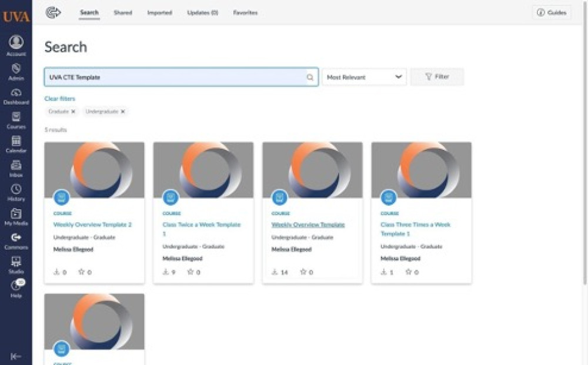Click thumbnail of Weekly Overview Template card
Image resolution: width=588 pixels, height=365 pixels.
[312, 170]
